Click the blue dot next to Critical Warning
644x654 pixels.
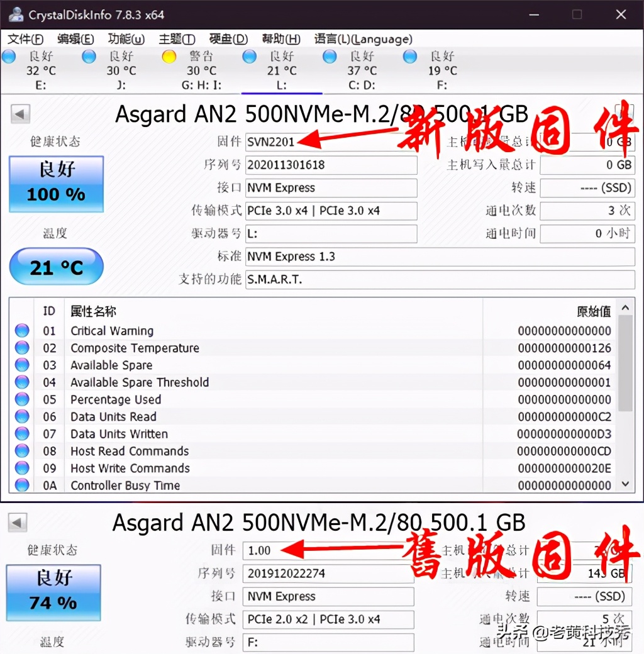pyautogui.click(x=21, y=331)
